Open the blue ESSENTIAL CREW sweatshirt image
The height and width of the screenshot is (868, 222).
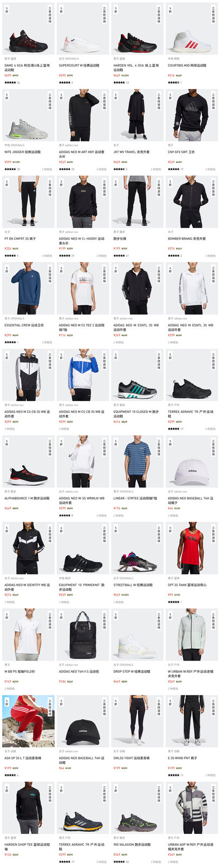pos(28,289)
